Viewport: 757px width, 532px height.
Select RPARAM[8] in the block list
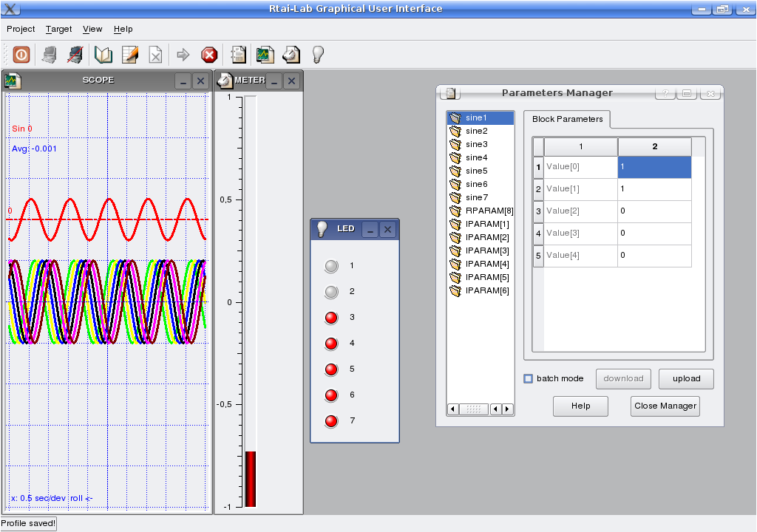(489, 211)
